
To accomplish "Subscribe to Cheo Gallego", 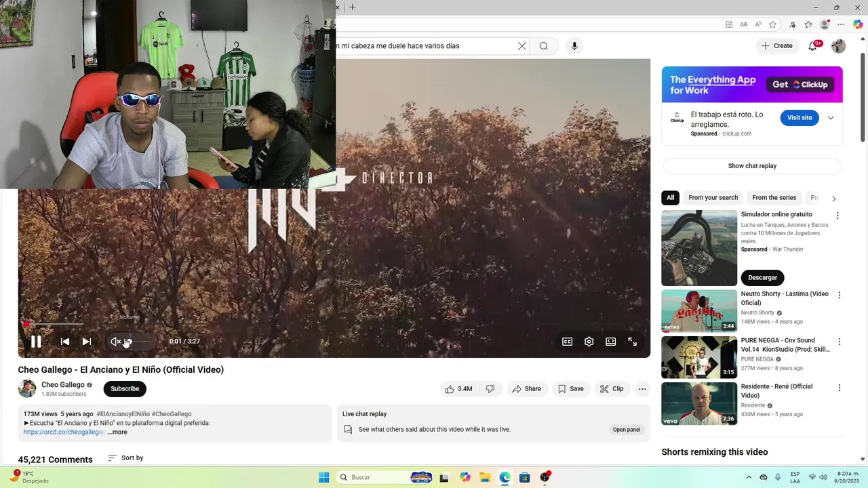I will coord(125,389).
